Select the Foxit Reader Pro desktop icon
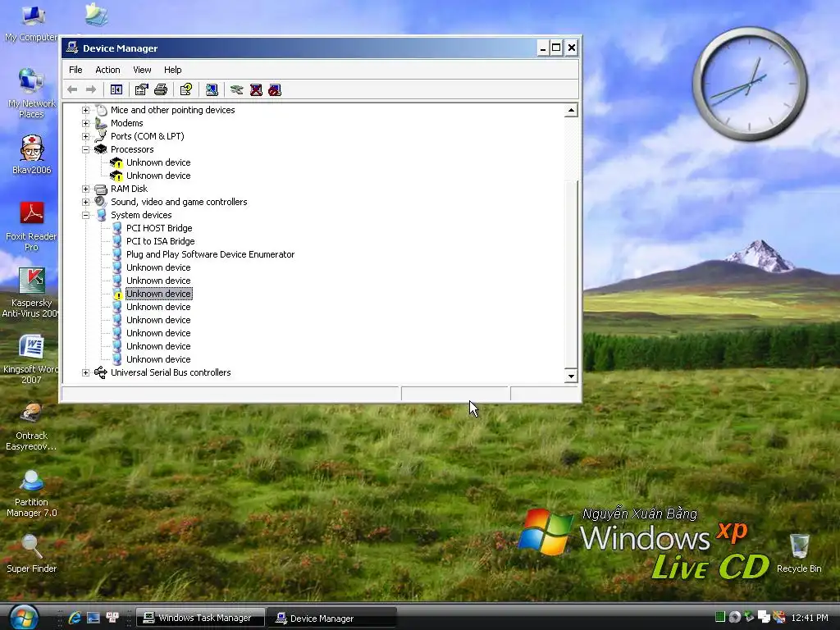Image resolution: width=840 pixels, height=630 pixels. [x=31, y=226]
